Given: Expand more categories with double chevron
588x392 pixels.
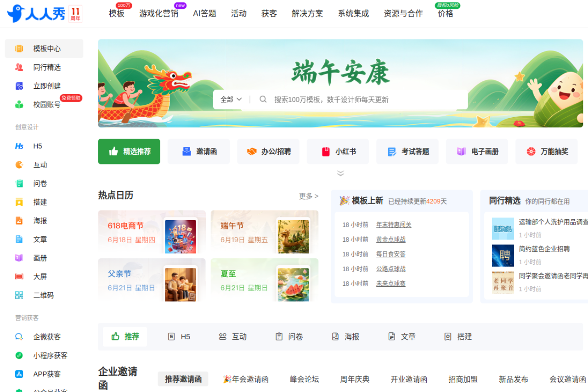Looking at the screenshot, I should [x=340, y=173].
